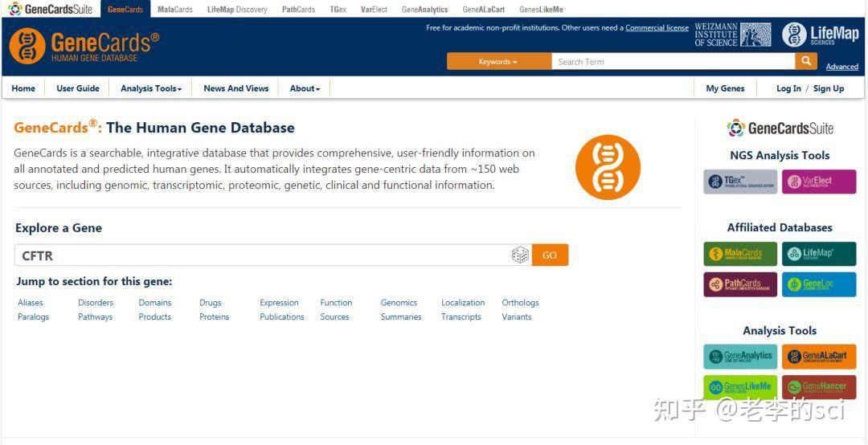Open the GenesLikeMe tool badge
The height and width of the screenshot is (445, 868).
[740, 387]
